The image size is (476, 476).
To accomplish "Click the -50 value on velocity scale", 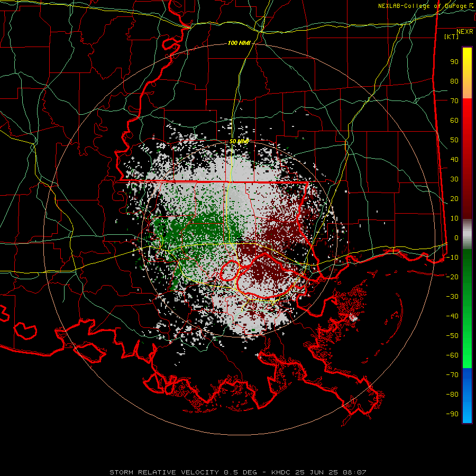I will (452, 335).
